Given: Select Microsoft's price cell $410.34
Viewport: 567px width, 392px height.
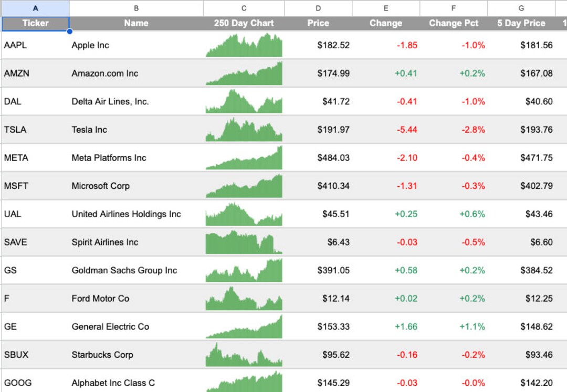Looking at the screenshot, I should (x=318, y=186).
